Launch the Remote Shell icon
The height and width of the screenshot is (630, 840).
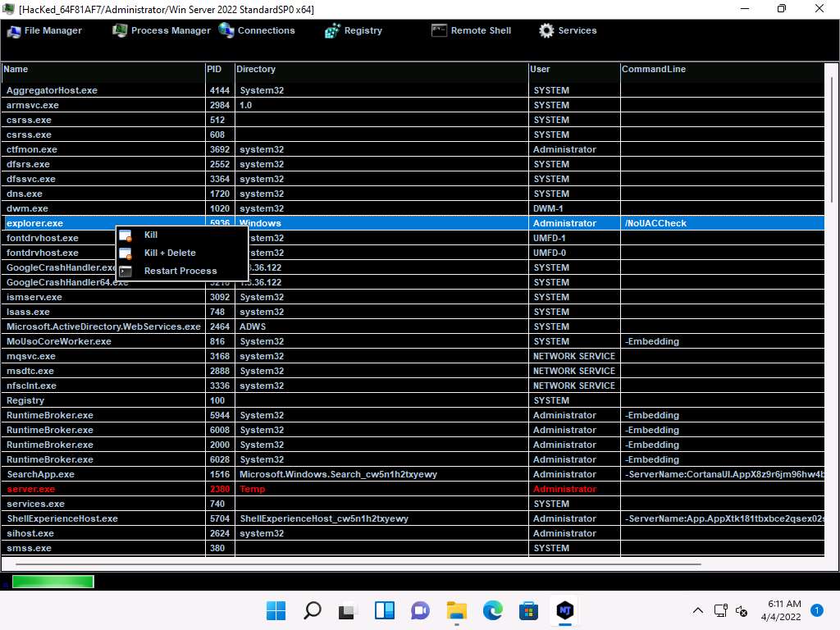pyautogui.click(x=439, y=31)
